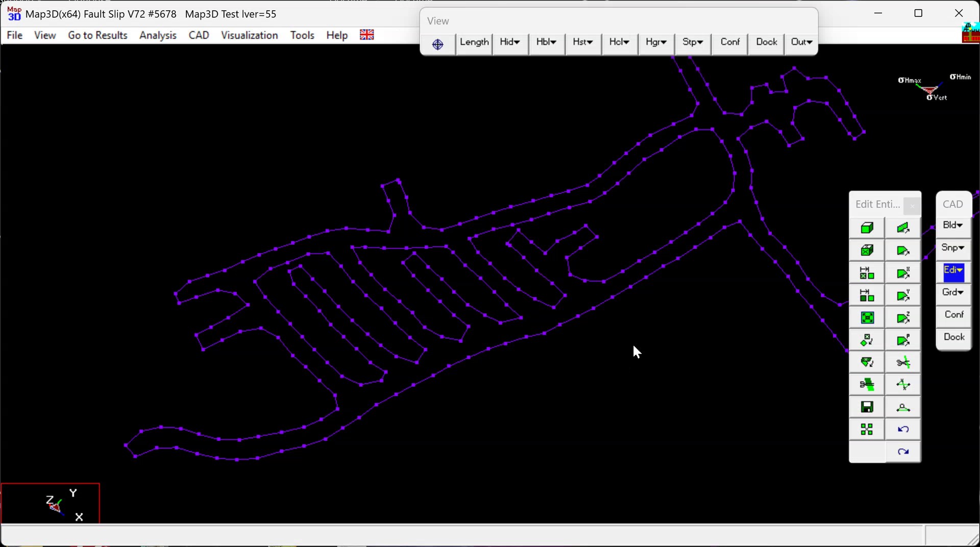Image resolution: width=980 pixels, height=547 pixels.
Task: Click the green expand-arrows fit icon
Action: click(x=867, y=318)
